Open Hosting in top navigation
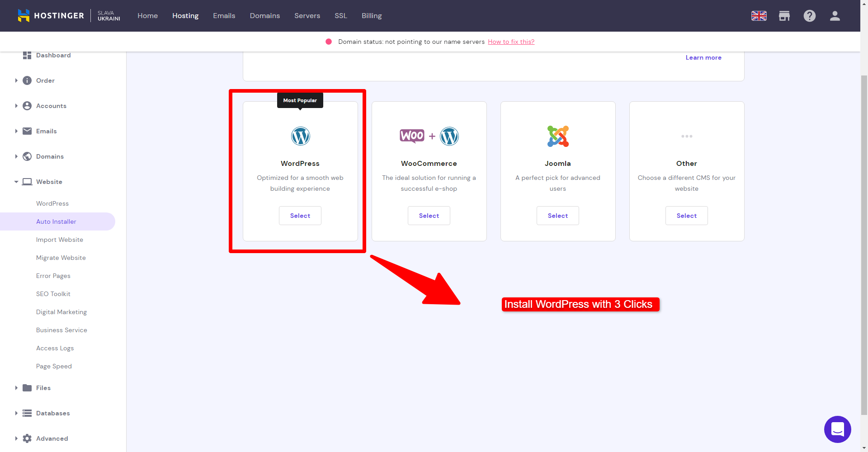The height and width of the screenshot is (452, 868). tap(185, 16)
